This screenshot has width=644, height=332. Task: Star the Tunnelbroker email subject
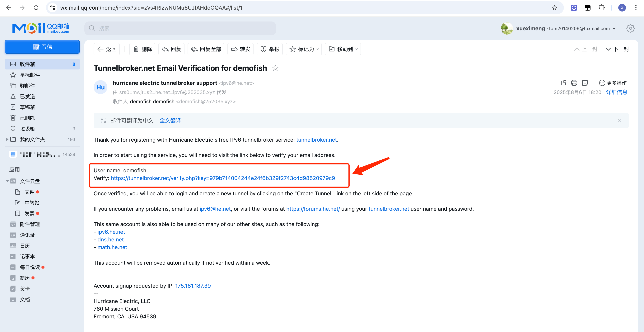tap(275, 68)
